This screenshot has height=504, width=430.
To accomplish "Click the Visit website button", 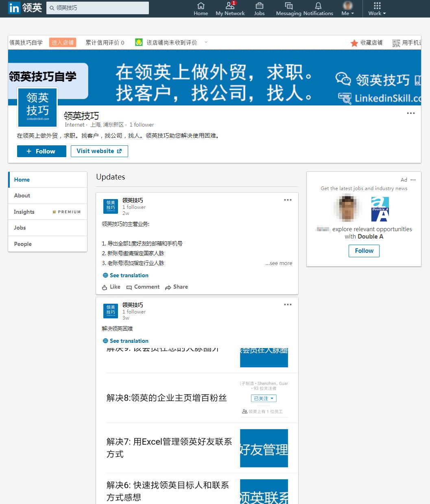I will [99, 151].
